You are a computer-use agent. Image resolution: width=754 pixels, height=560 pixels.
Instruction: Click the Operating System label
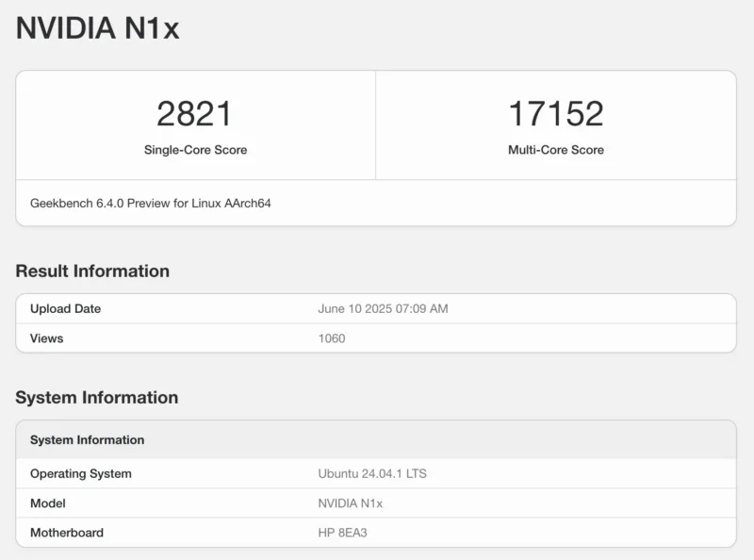click(81, 474)
